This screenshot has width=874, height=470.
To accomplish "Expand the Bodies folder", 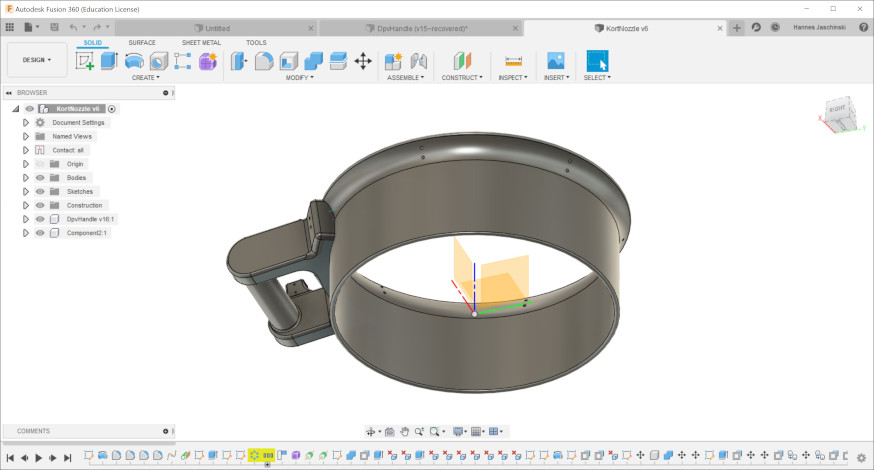I will 26,178.
